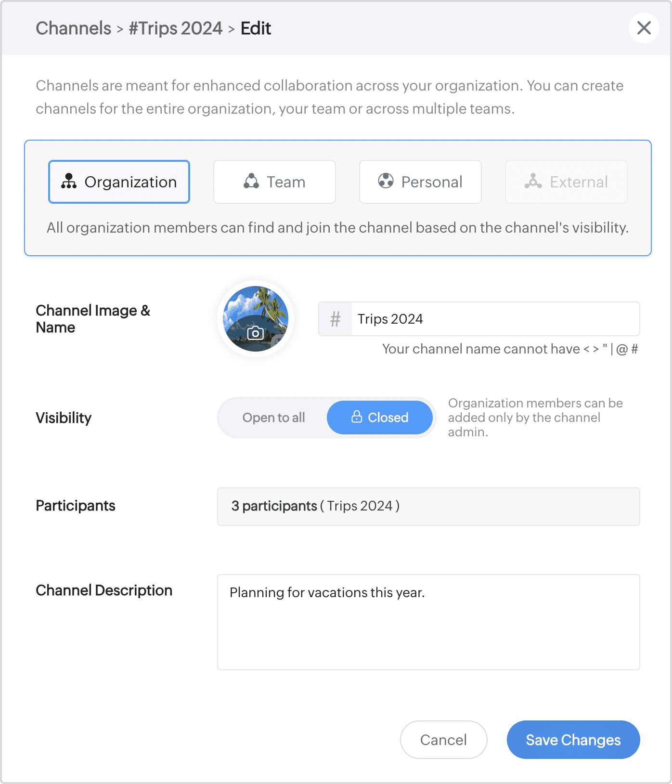This screenshot has height=784, width=672.
Task: Select the Organization channel type
Action: [119, 182]
